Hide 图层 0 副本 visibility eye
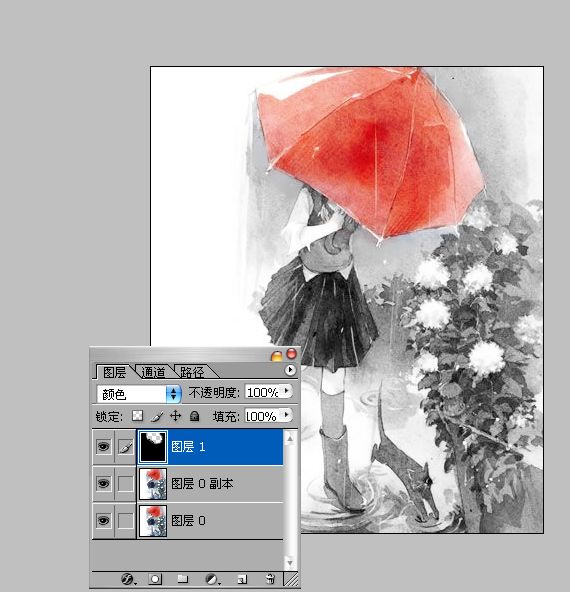This screenshot has height=592, width=570. click(103, 483)
